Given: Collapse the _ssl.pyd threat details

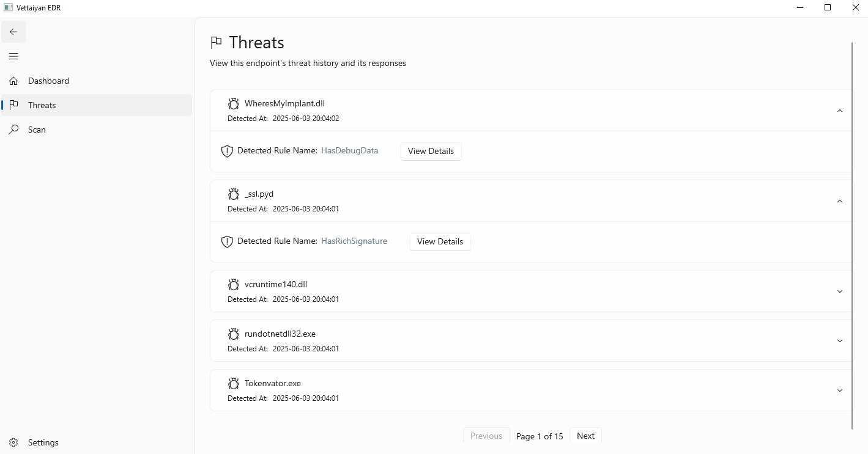Looking at the screenshot, I should point(839,200).
